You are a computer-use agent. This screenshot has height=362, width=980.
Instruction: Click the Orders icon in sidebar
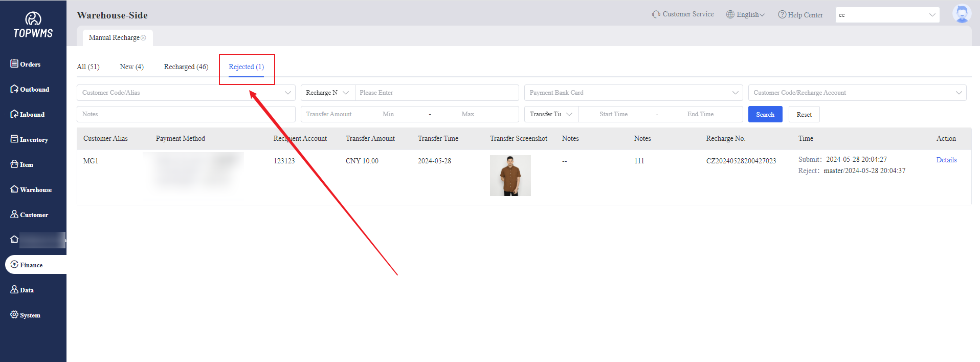[14, 63]
